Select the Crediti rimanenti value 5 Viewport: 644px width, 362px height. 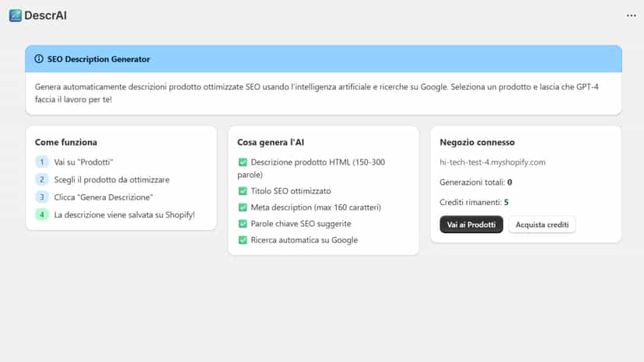pyautogui.click(x=506, y=202)
